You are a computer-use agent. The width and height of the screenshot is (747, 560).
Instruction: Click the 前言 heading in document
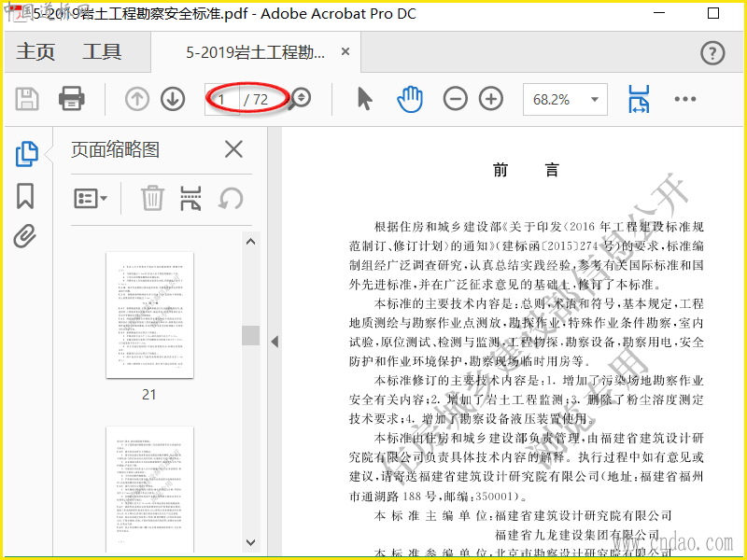526,170
